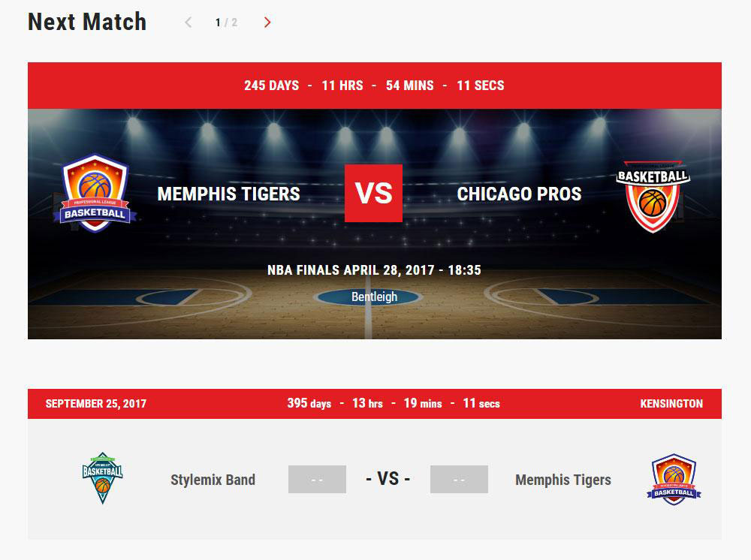
Task: Go to previous match with grey arrow
Action: pyautogui.click(x=189, y=23)
